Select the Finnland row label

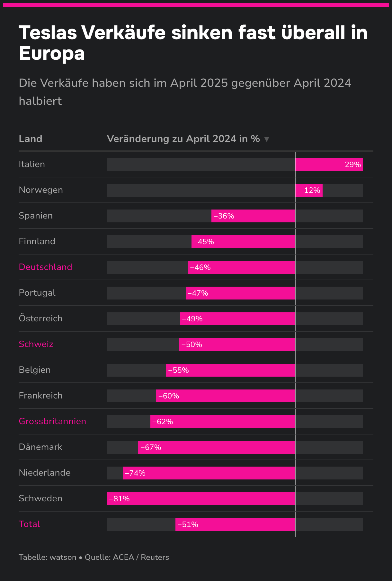click(37, 241)
